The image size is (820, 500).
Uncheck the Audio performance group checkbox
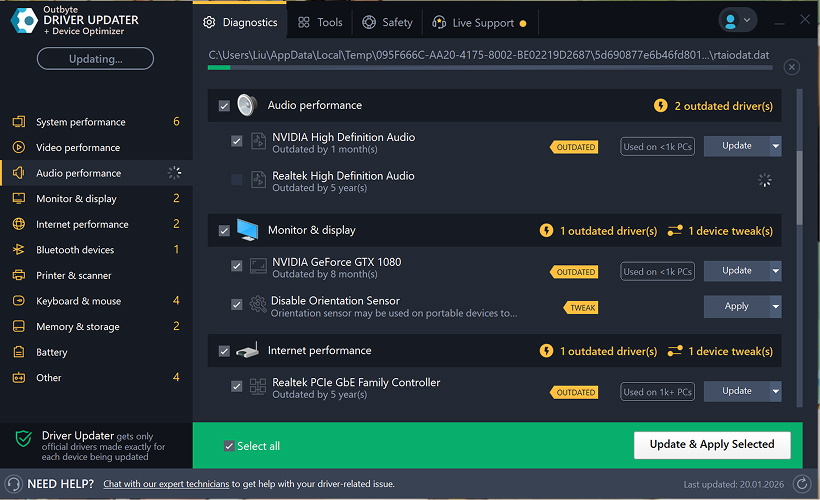coord(224,105)
